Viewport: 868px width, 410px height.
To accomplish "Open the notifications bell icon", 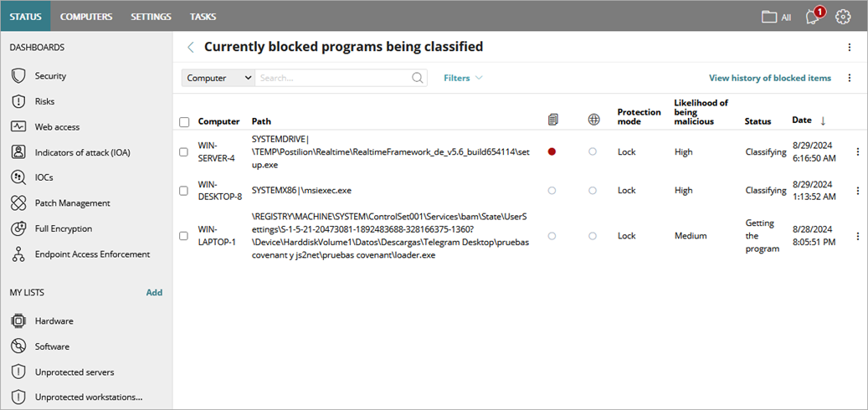I will click(x=812, y=17).
